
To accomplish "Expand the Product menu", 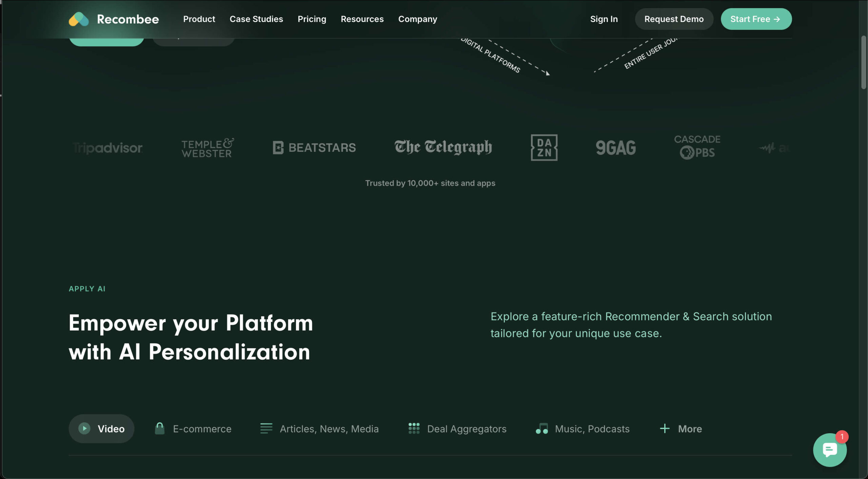I will click(x=199, y=19).
